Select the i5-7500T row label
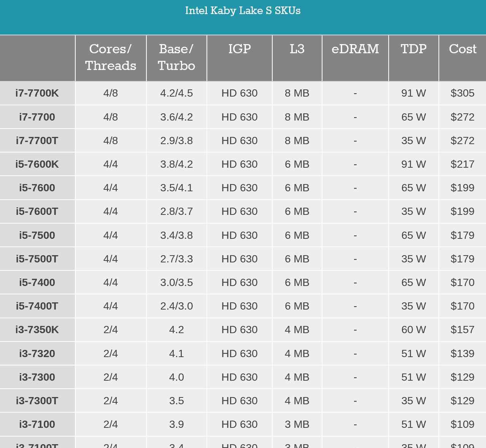 [x=37, y=259]
